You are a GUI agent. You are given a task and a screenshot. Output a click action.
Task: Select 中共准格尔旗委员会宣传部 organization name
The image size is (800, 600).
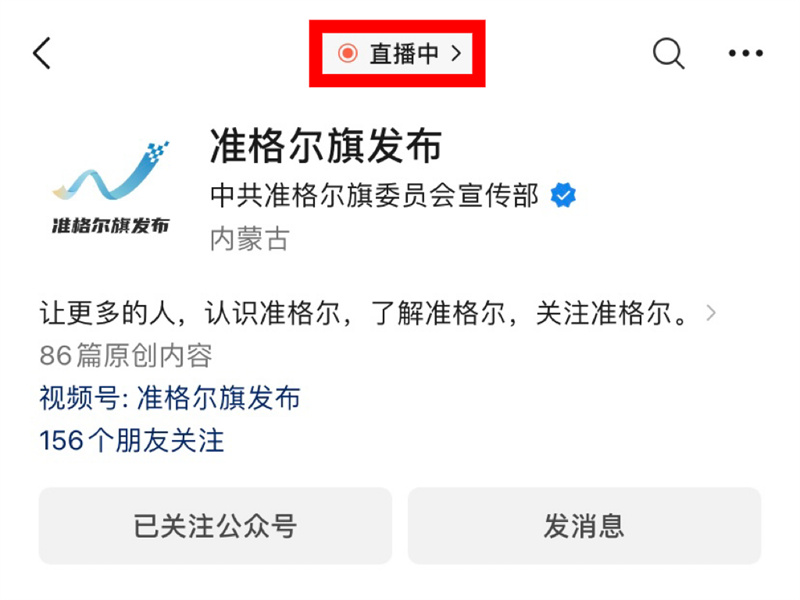point(374,195)
